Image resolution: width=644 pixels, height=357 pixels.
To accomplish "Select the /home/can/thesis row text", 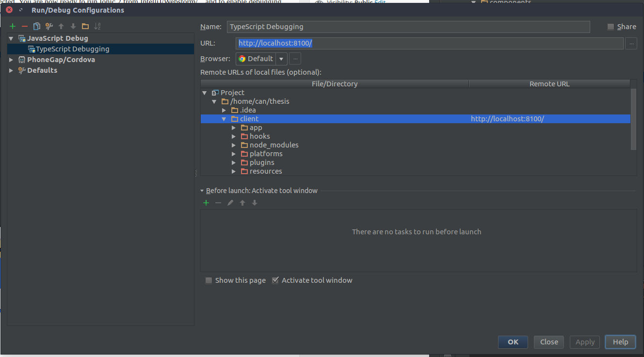I will [x=260, y=101].
